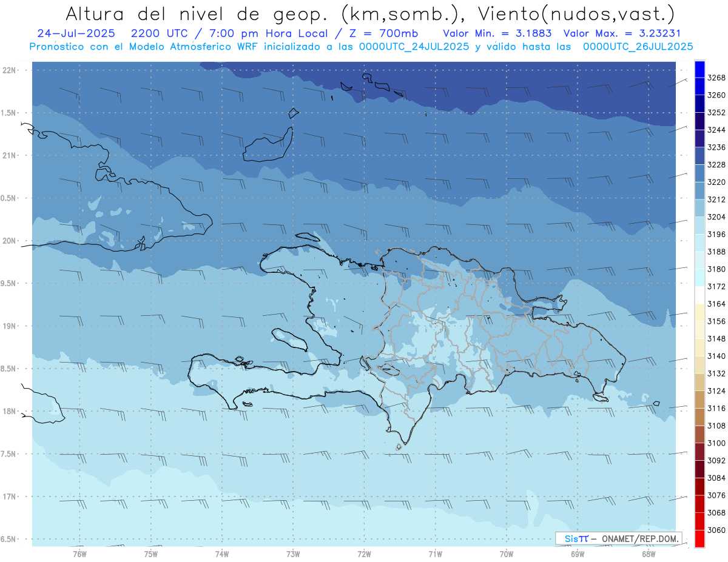Image resolution: width=728 pixels, height=562 pixels.
Task: Click the "Valor Min. = 3.1883" text
Action: [497, 33]
